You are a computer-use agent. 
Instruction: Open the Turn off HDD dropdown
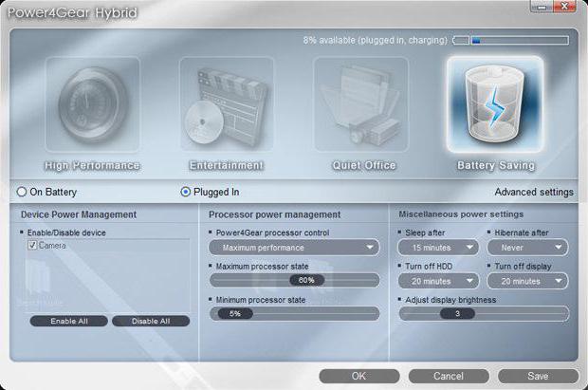[x=438, y=281]
